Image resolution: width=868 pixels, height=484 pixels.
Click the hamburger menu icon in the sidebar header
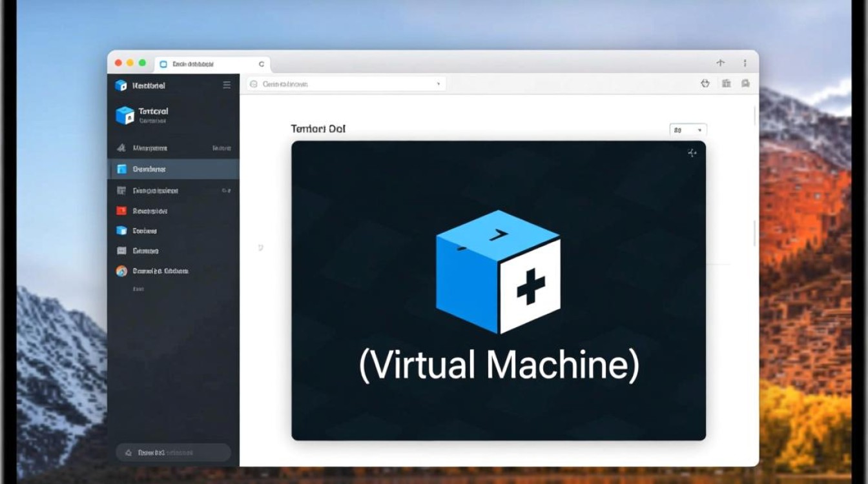[227, 85]
